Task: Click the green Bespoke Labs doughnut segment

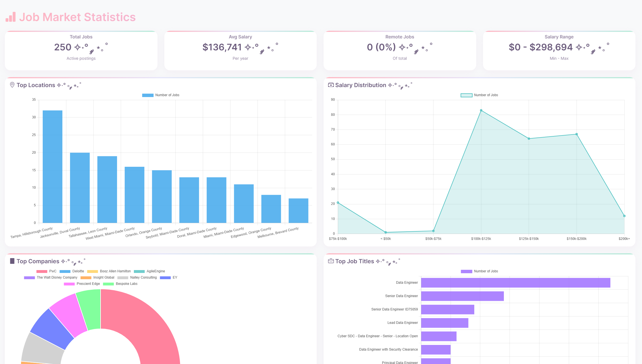Action: point(91,309)
